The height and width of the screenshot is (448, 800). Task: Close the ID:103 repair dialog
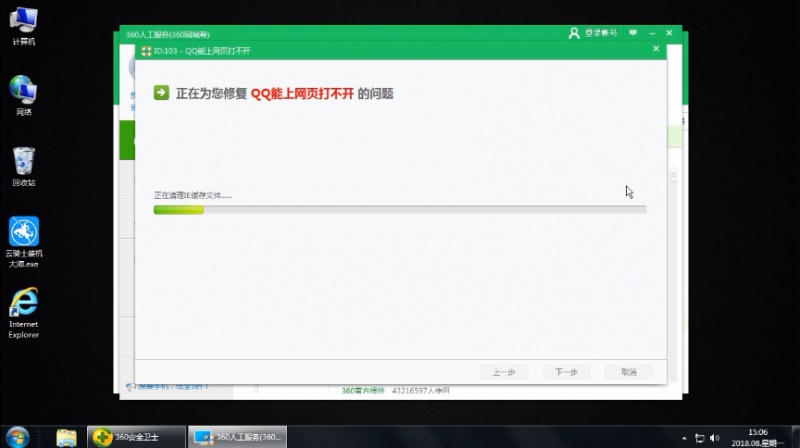point(656,48)
